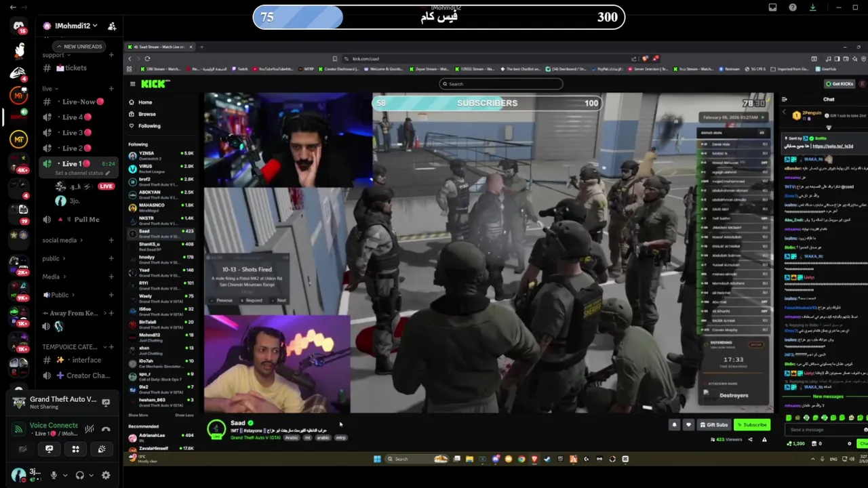Close the Saad Stream browser tab
Screen dimensions: 868x488
pyautogui.click(x=191, y=47)
